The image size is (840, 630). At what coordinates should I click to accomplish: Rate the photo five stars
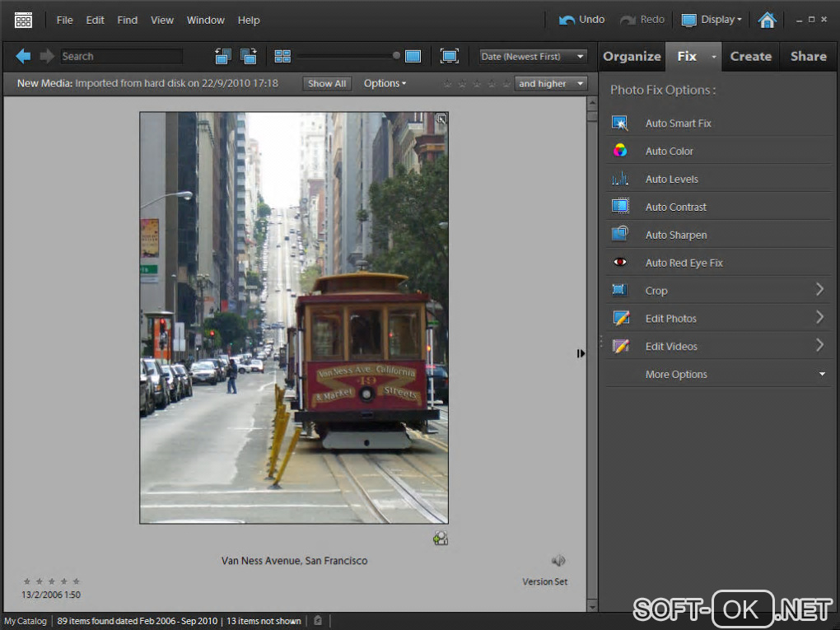point(77,581)
